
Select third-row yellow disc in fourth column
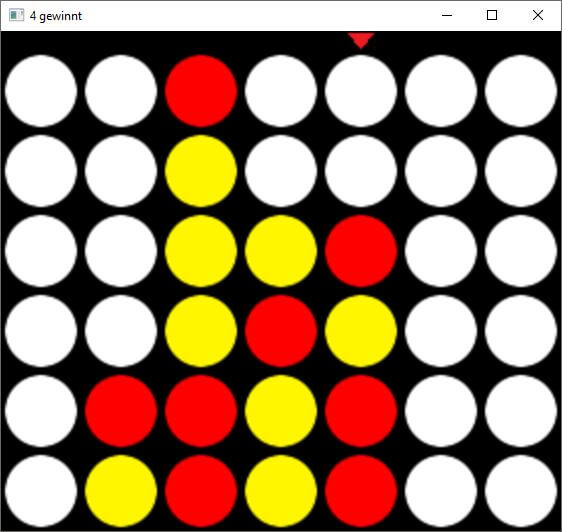[x=281, y=251]
